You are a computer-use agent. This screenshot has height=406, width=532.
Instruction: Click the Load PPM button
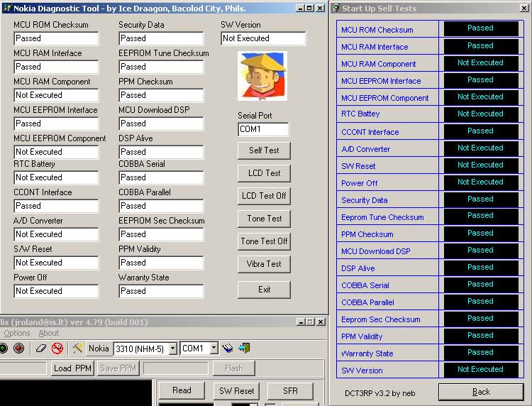(72, 368)
